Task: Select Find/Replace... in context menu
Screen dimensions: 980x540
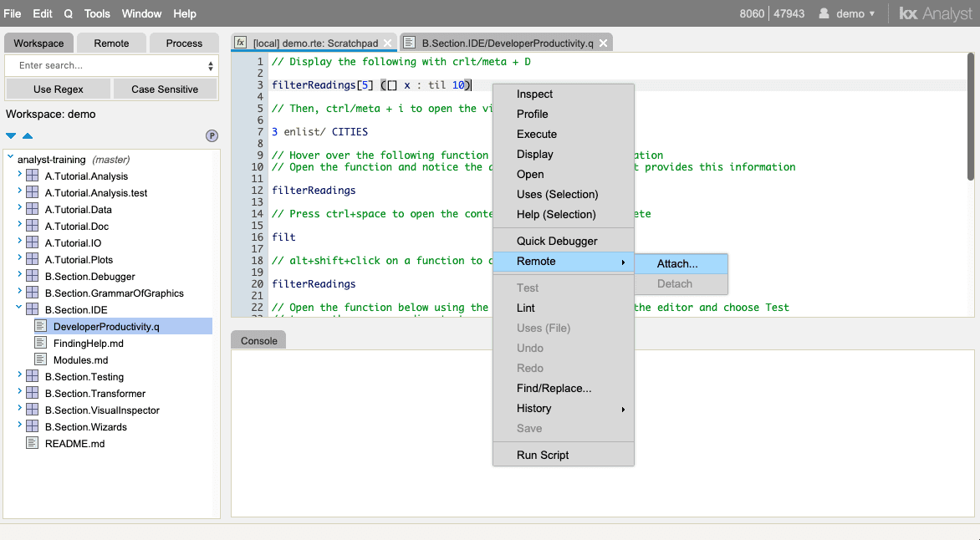Action: click(x=563, y=388)
